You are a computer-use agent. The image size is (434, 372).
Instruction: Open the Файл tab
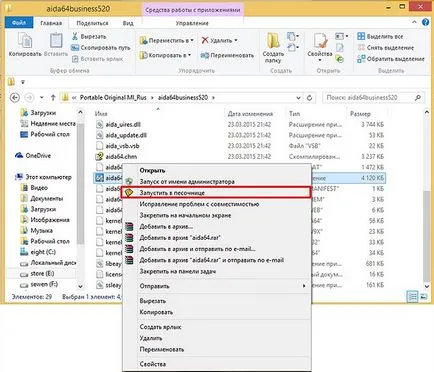[x=19, y=23]
